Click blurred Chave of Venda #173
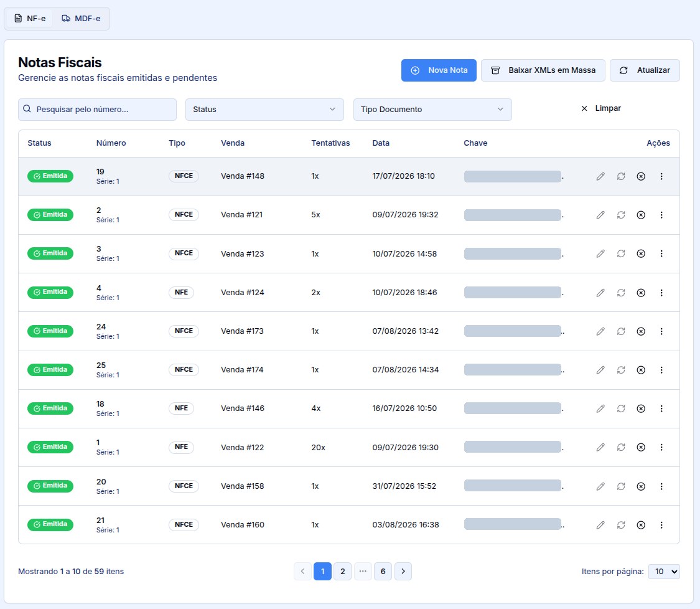 pyautogui.click(x=514, y=331)
